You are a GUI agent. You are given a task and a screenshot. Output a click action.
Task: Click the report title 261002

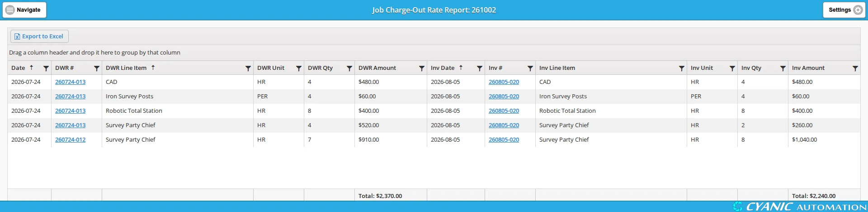coord(434,10)
